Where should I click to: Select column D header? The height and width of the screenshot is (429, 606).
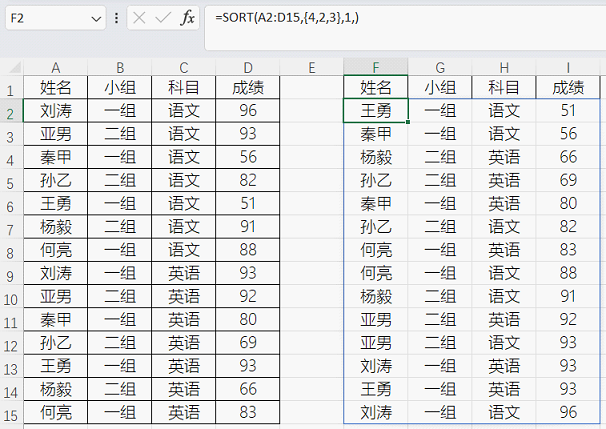click(248, 68)
